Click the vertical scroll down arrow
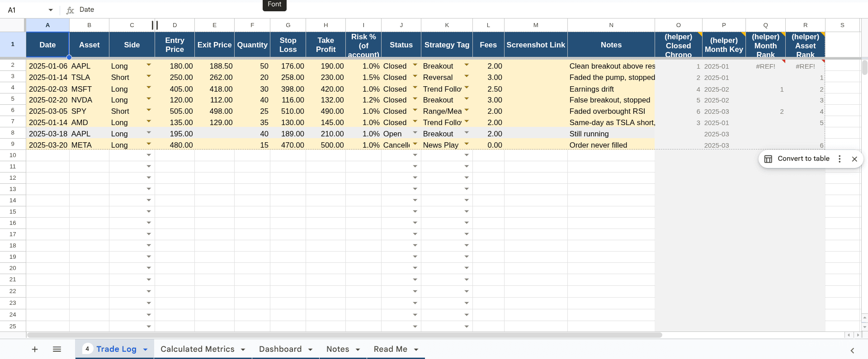The image size is (868, 359). (864, 326)
